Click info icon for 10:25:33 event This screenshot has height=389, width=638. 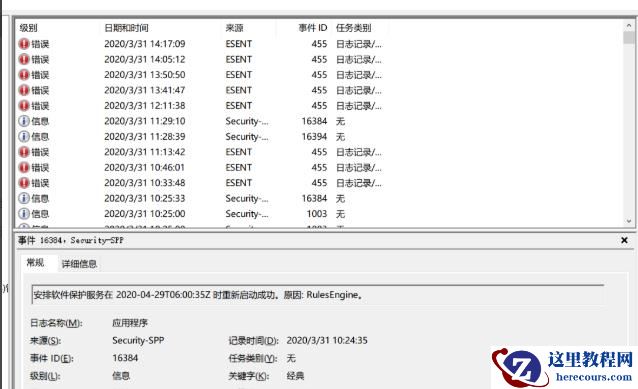click(24, 199)
